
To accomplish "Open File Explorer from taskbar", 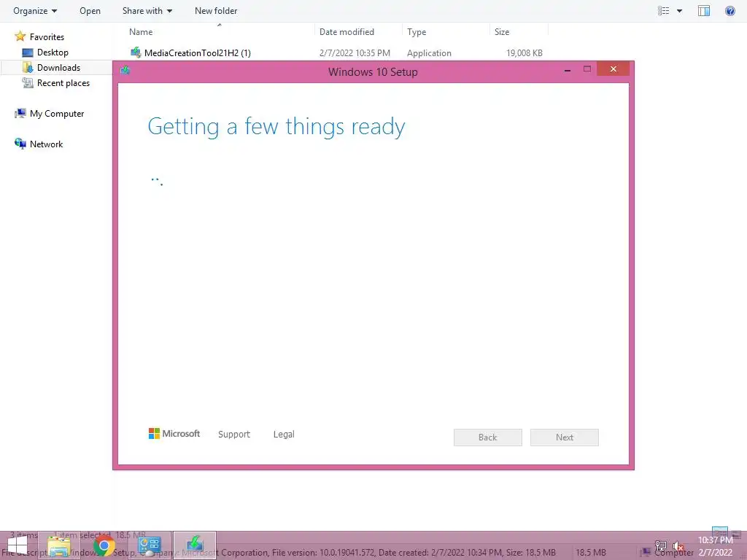I will pos(58,545).
